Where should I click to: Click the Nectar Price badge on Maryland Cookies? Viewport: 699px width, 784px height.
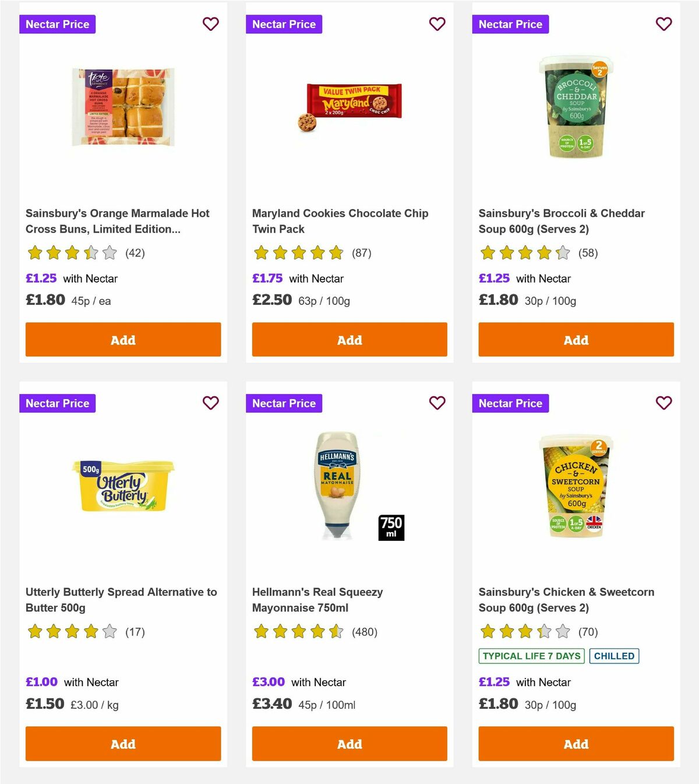[x=284, y=24]
